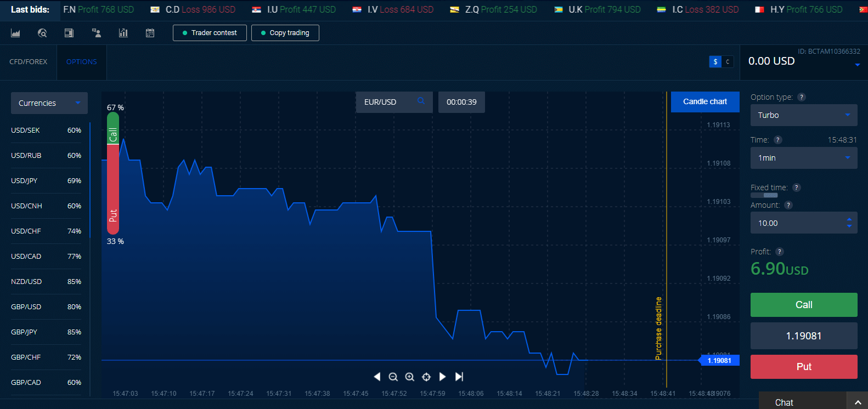Image resolution: width=868 pixels, height=409 pixels.
Task: Step chart forward with right arrow
Action: 443,377
